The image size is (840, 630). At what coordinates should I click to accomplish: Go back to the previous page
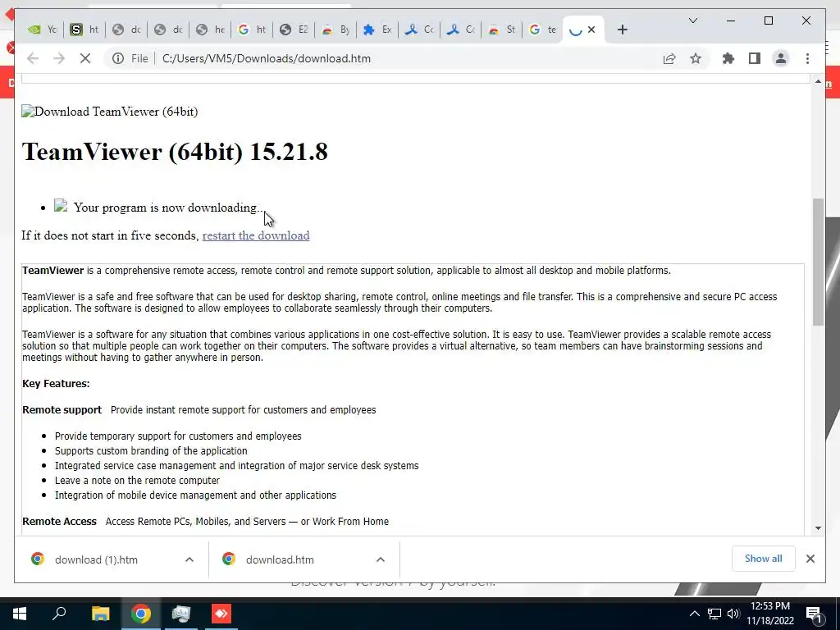click(x=33, y=58)
